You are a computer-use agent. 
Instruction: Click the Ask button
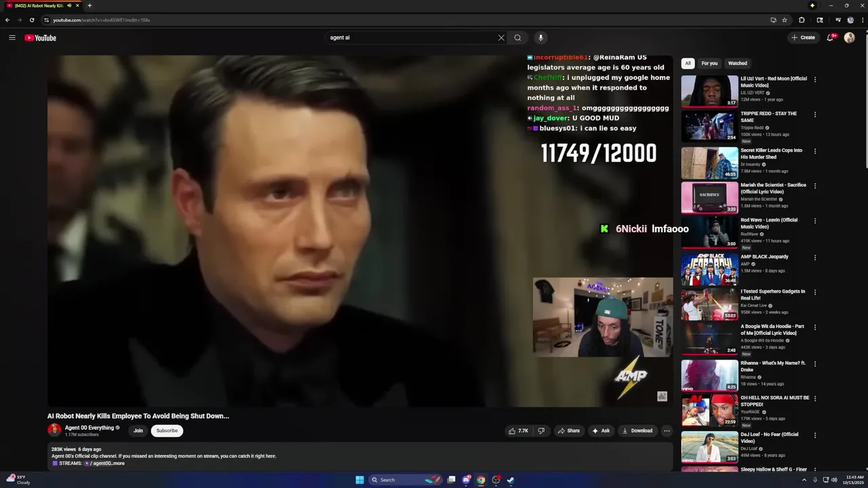pos(601,430)
